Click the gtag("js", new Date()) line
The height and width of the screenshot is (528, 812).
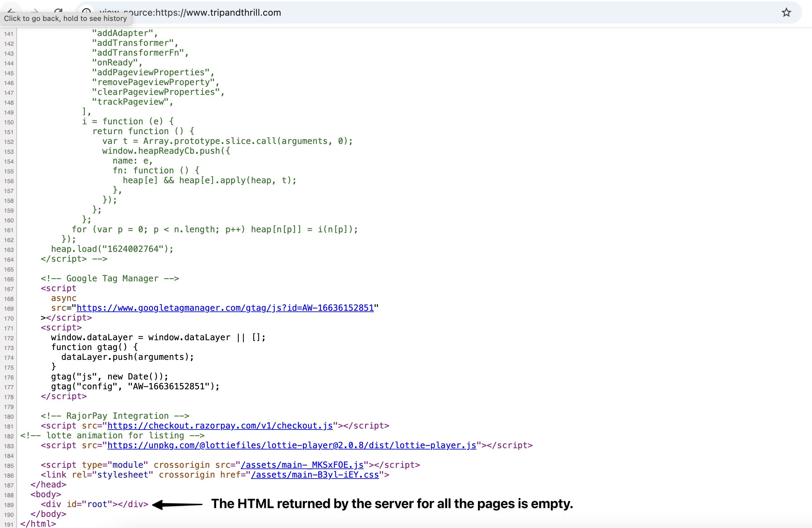pos(110,377)
